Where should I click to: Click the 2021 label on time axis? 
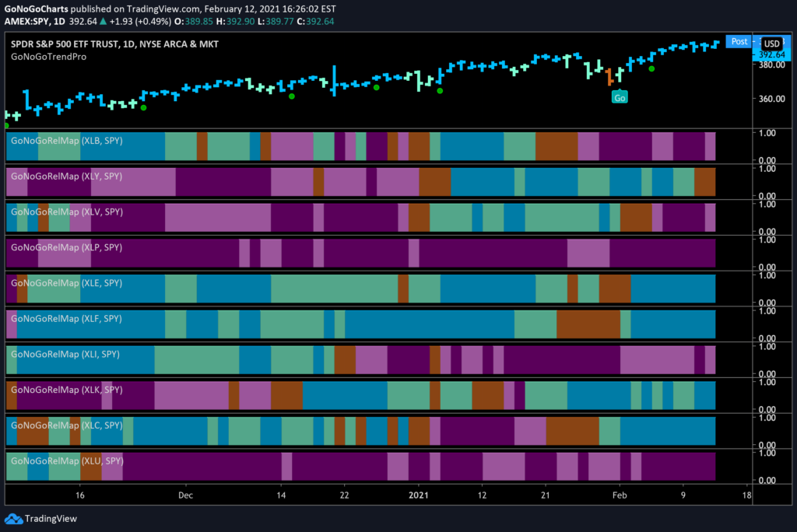point(418,495)
